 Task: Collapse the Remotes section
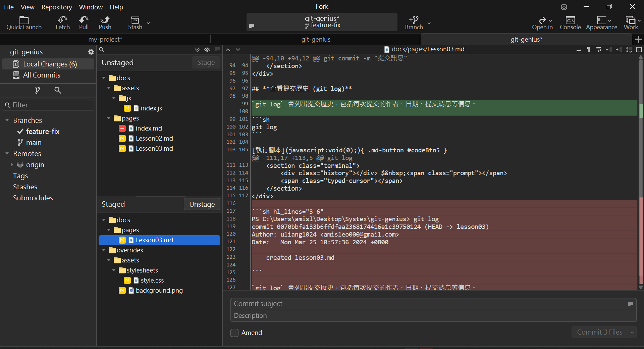click(7, 154)
